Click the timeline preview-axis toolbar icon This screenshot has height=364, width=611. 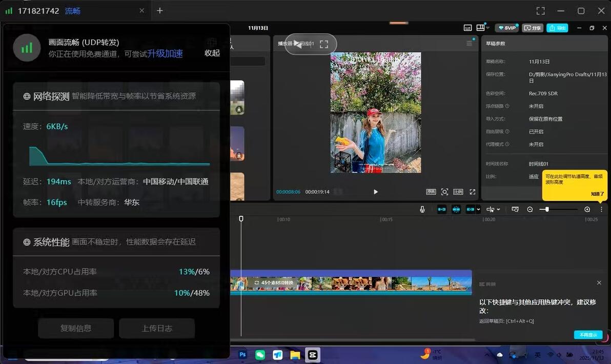click(515, 209)
